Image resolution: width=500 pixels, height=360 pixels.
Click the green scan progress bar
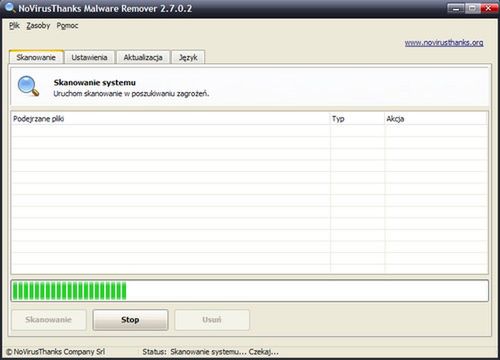tap(250, 291)
